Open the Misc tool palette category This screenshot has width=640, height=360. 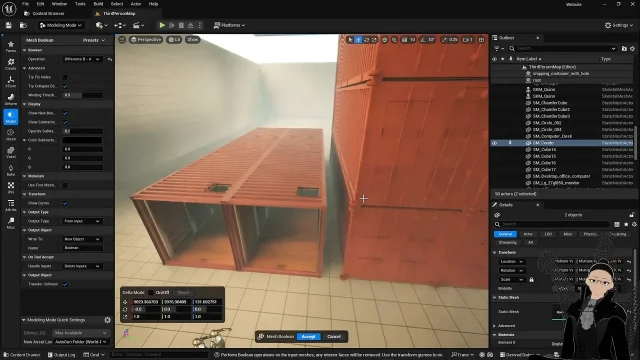point(11,223)
